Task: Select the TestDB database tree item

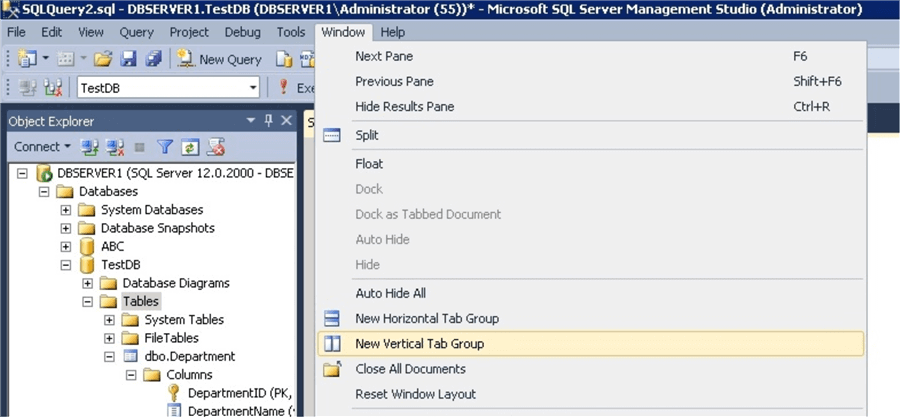Action: [x=121, y=265]
